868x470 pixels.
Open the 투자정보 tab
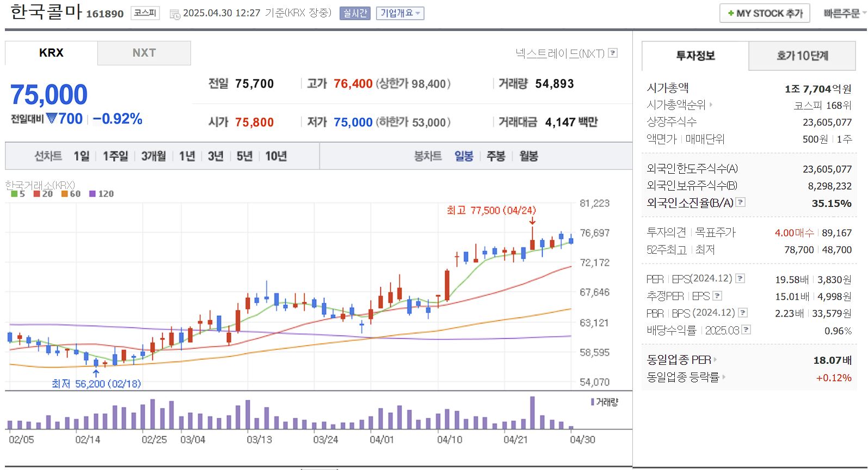(695, 56)
